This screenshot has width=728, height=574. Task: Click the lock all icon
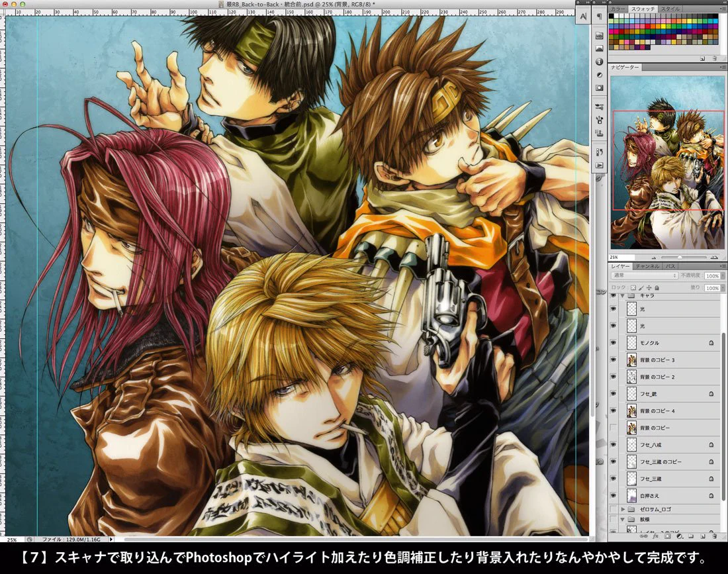[657, 288]
